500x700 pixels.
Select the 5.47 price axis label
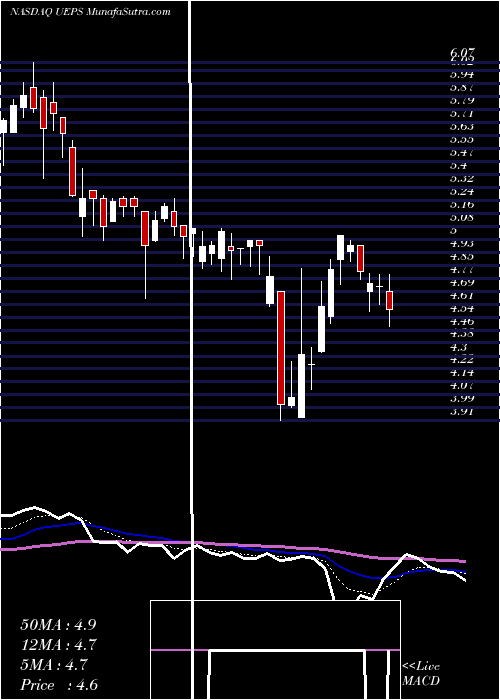462,153
